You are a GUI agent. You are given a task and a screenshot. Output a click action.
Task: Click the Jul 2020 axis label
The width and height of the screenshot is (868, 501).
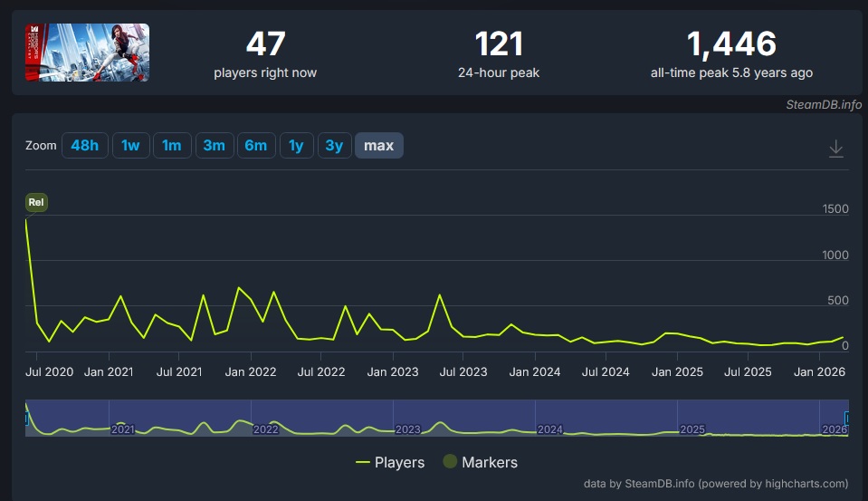click(x=49, y=371)
